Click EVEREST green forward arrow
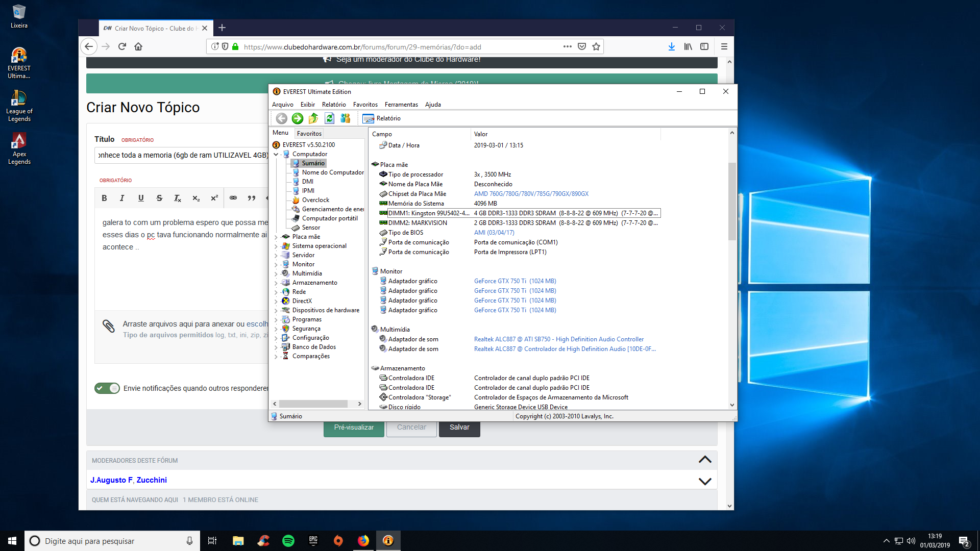This screenshot has height=551, width=980. point(298,118)
